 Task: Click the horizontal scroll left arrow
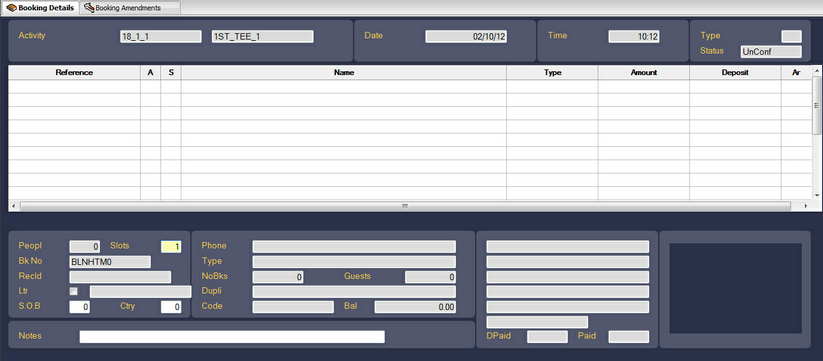tap(13, 206)
